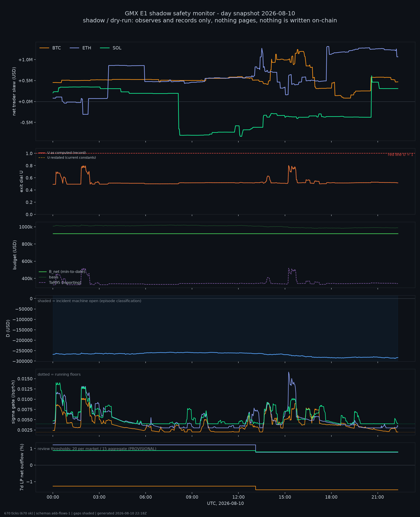Viewport: 420px width, 517px height.
Task: Click the '7d LP net outflow (%)' axis label
Action: 22,467
